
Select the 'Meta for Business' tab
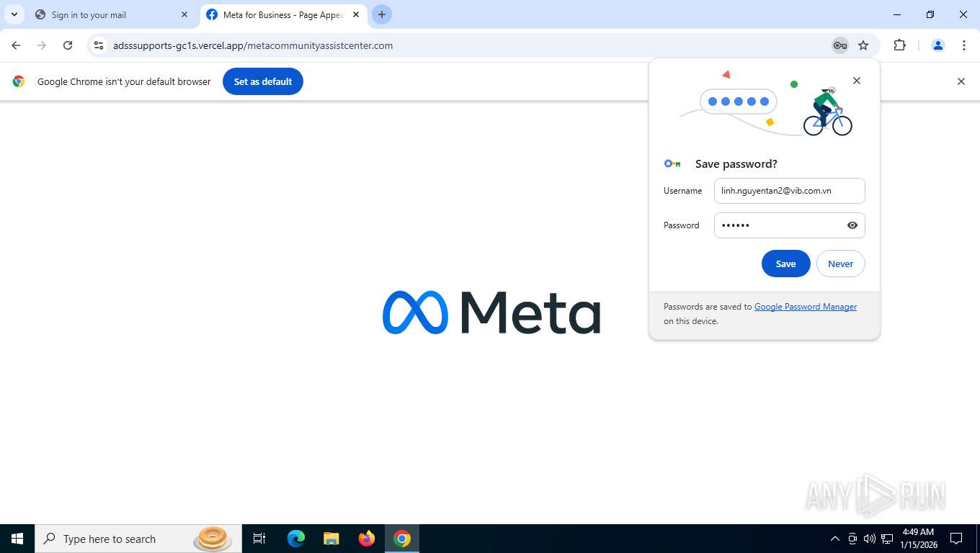pyautogui.click(x=283, y=14)
